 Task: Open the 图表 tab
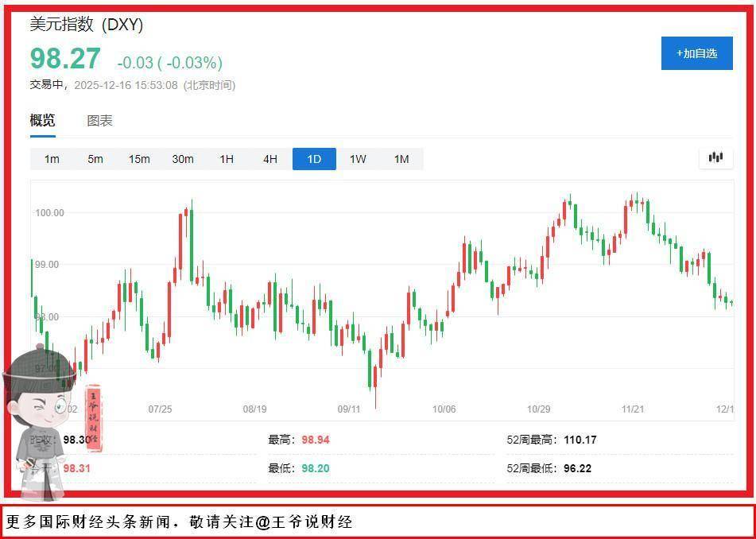tap(99, 121)
